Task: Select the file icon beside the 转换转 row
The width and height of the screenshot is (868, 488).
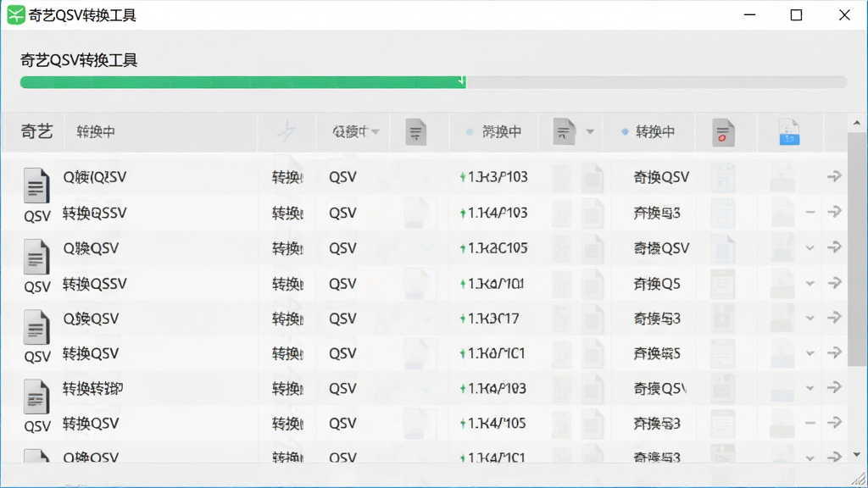Action: coord(36,396)
